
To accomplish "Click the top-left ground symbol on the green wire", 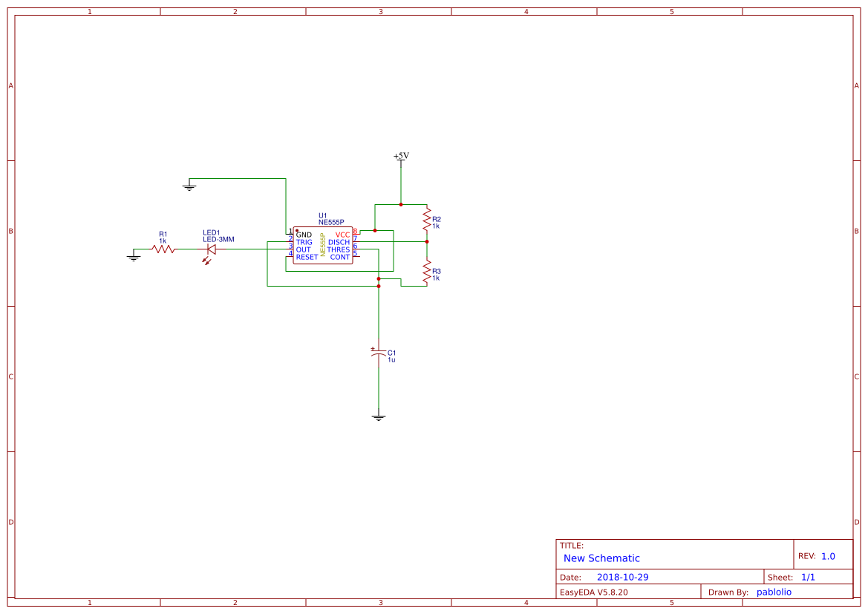I will click(189, 186).
